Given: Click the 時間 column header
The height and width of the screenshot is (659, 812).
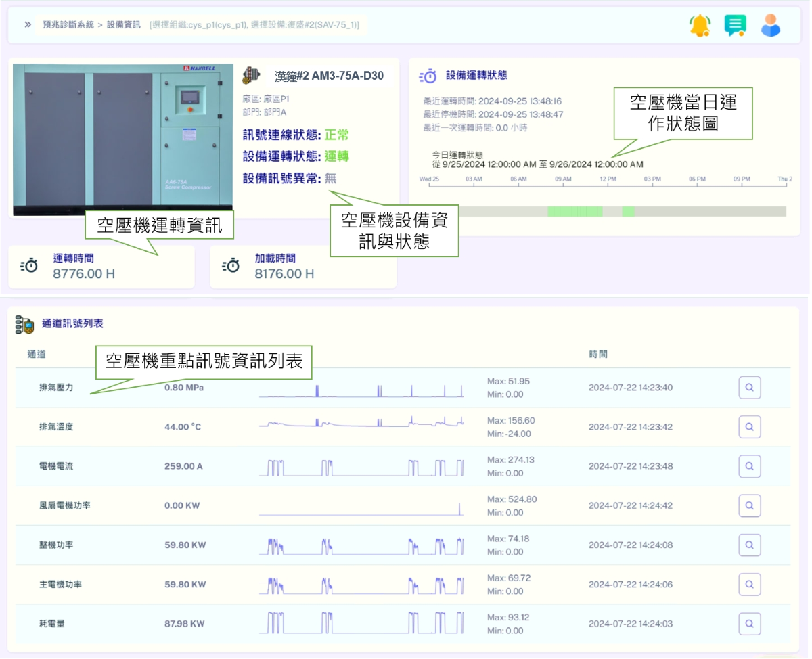Looking at the screenshot, I should pos(597,354).
